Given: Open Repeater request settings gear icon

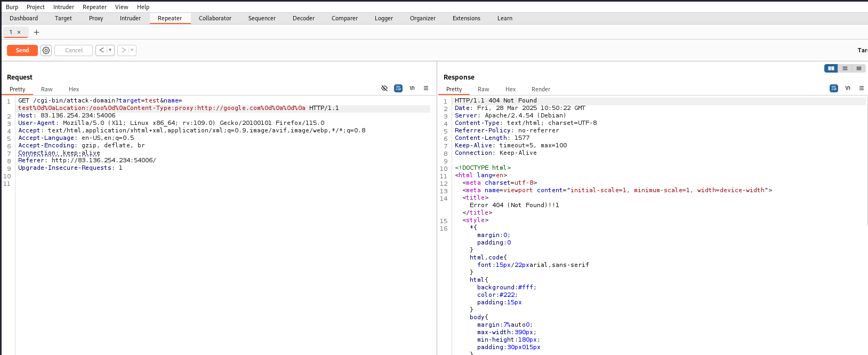Looking at the screenshot, I should pos(46,50).
